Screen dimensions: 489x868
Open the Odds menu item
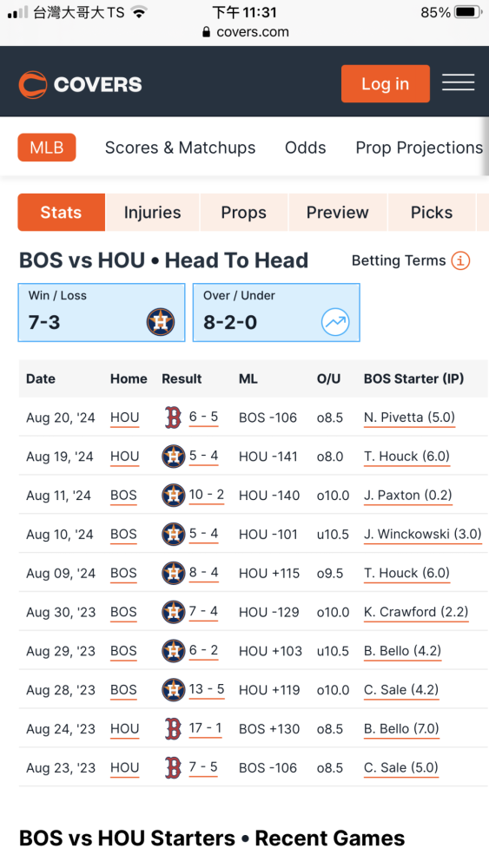(x=305, y=148)
